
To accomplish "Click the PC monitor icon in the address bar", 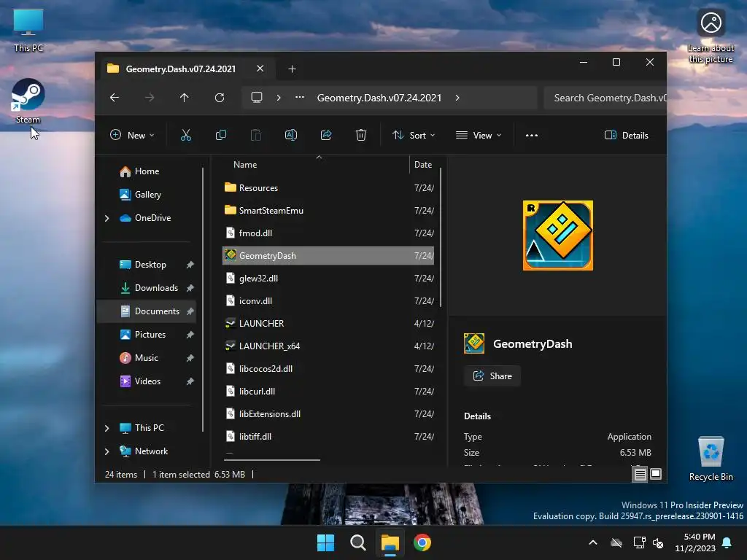I will click(x=257, y=98).
